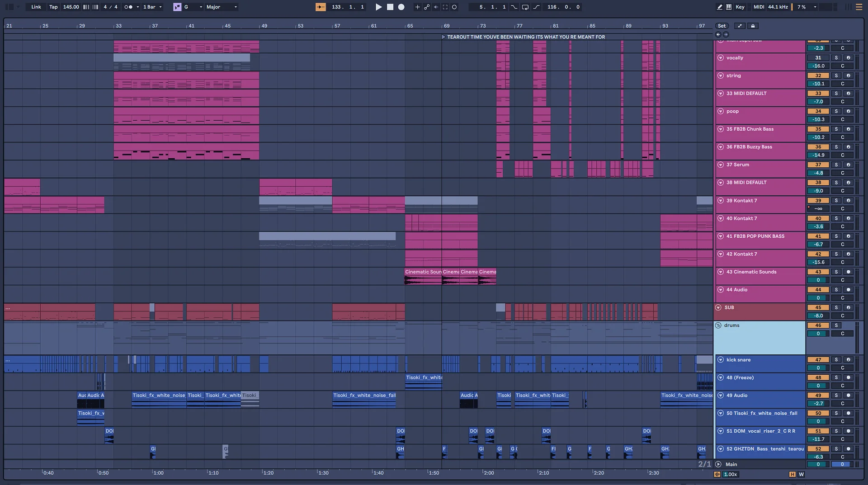Image resolution: width=868 pixels, height=485 pixels.
Task: Click the Capture MIDI icon
Action: click(x=445, y=7)
